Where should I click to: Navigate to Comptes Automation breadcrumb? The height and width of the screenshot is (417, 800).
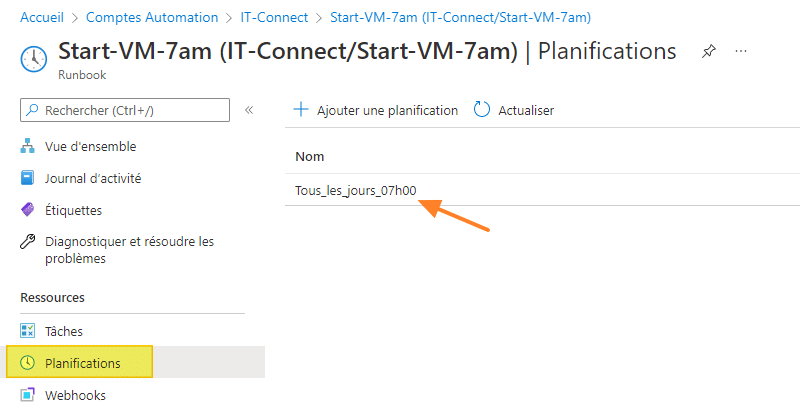pos(152,17)
